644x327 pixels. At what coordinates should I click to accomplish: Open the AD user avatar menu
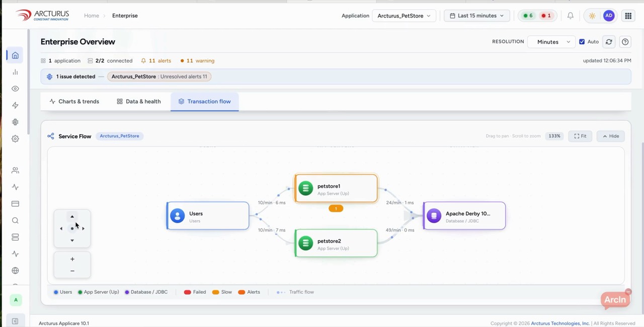pos(609,16)
